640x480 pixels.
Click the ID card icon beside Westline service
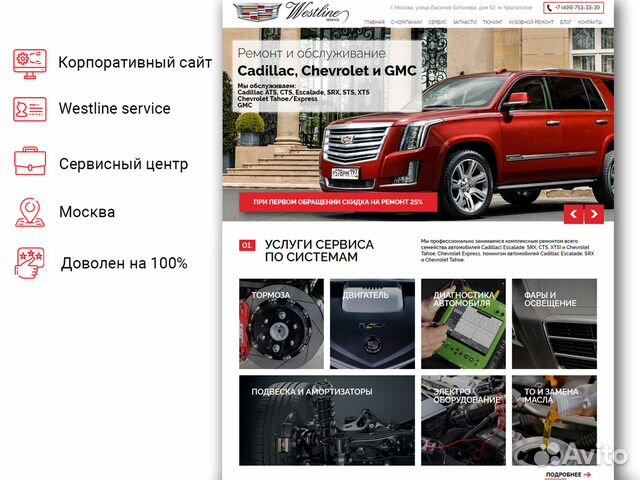click(x=29, y=109)
